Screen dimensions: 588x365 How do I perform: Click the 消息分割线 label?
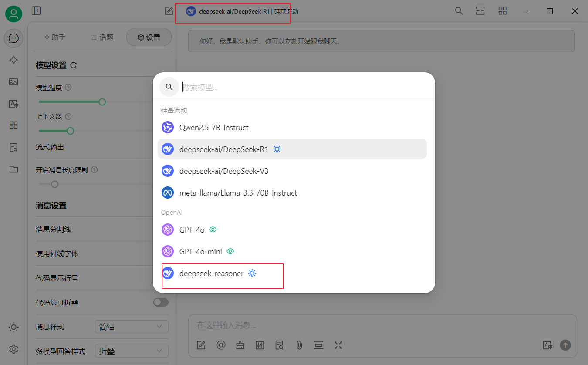[x=53, y=229]
